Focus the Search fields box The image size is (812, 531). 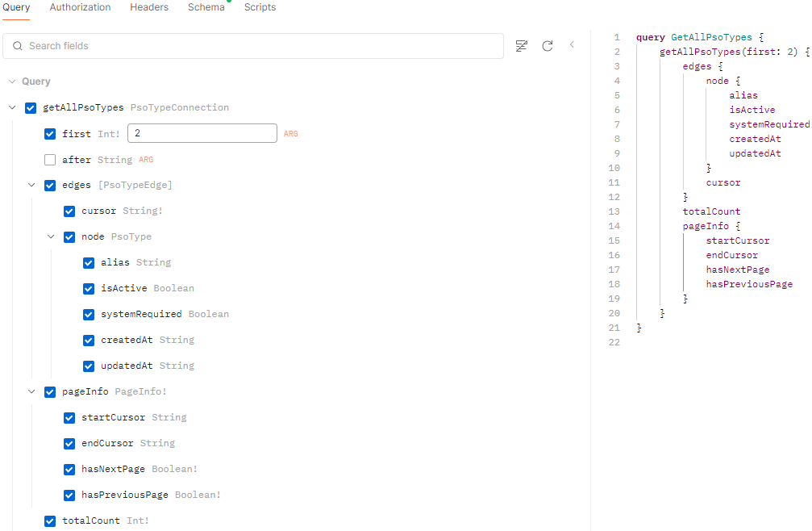pyautogui.click(x=258, y=46)
